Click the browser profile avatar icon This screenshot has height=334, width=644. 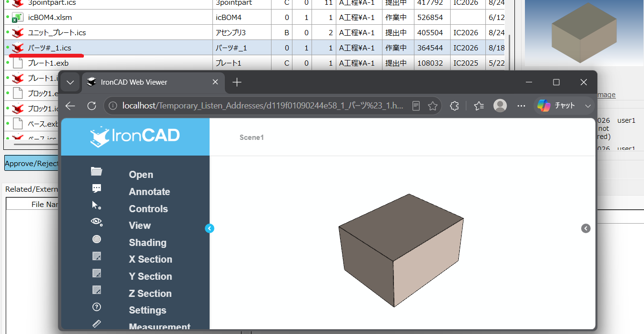(x=500, y=106)
